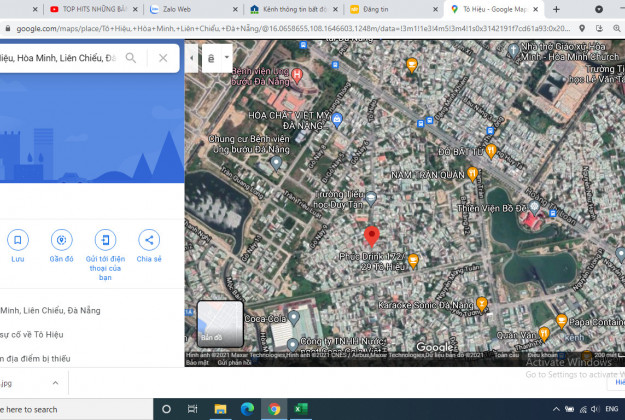
Task: Open File Explorer from taskbar
Action: (220, 409)
